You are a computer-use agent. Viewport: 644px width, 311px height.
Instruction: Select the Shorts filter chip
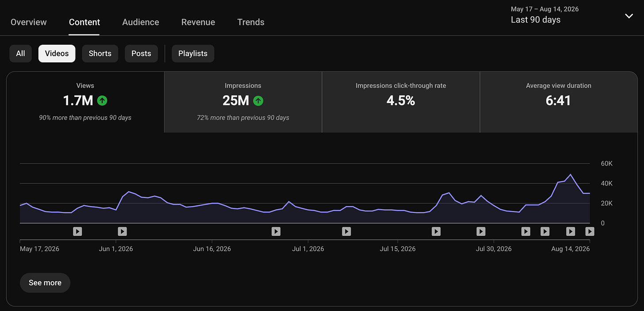(x=100, y=54)
